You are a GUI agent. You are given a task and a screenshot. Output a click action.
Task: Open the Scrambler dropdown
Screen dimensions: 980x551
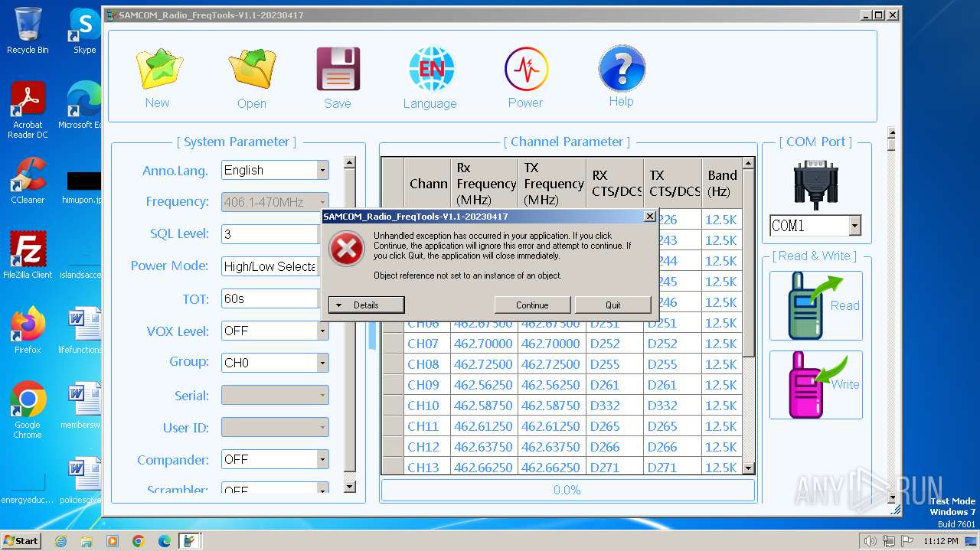pyautogui.click(x=322, y=487)
